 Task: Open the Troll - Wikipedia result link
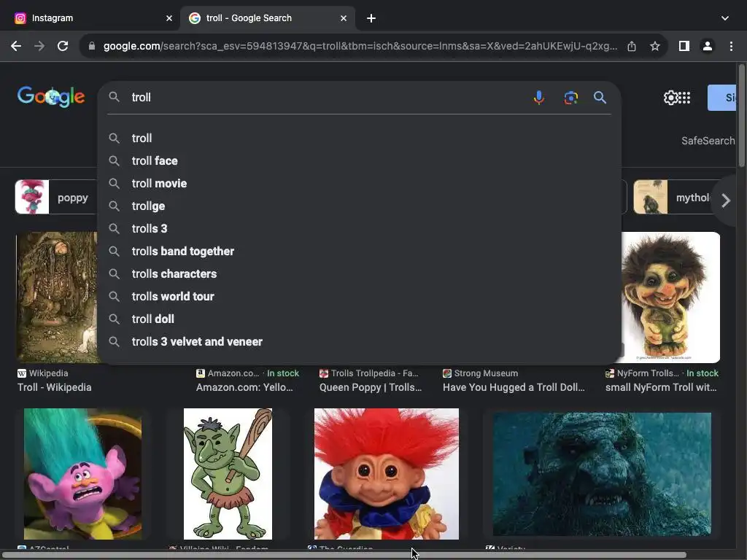(x=54, y=387)
